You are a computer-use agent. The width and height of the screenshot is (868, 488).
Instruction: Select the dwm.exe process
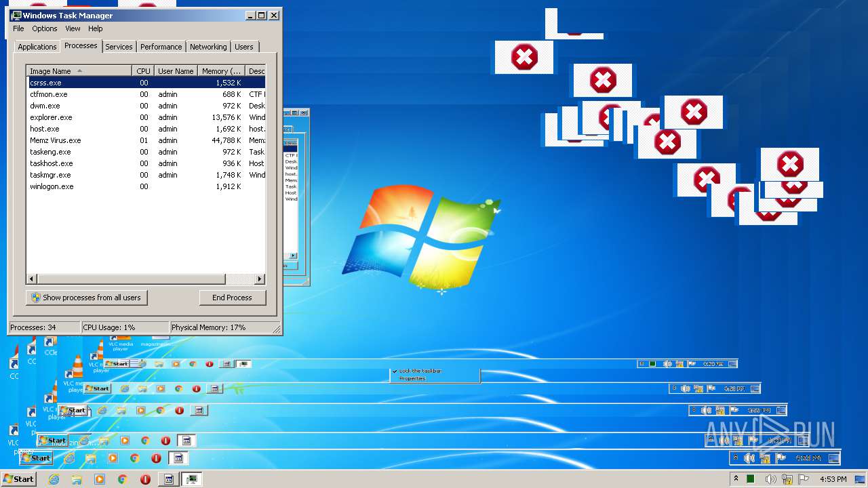[146, 106]
